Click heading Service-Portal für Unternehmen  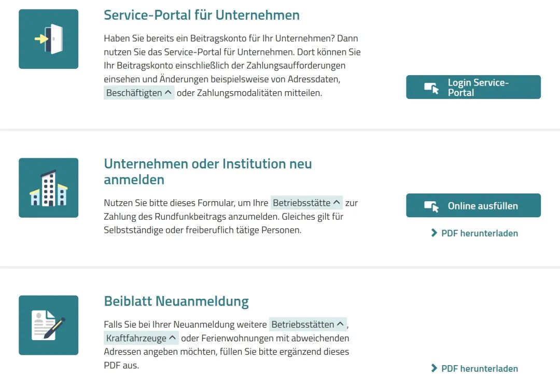pos(202,15)
